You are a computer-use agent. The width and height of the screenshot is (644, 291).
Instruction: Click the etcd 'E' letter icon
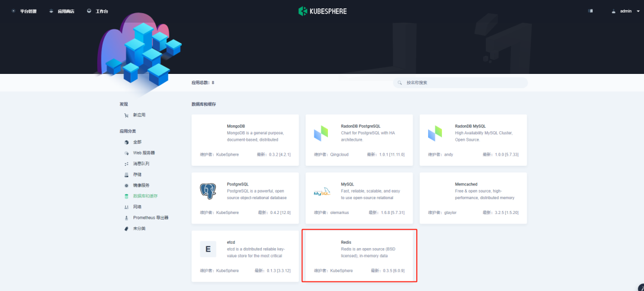click(208, 249)
